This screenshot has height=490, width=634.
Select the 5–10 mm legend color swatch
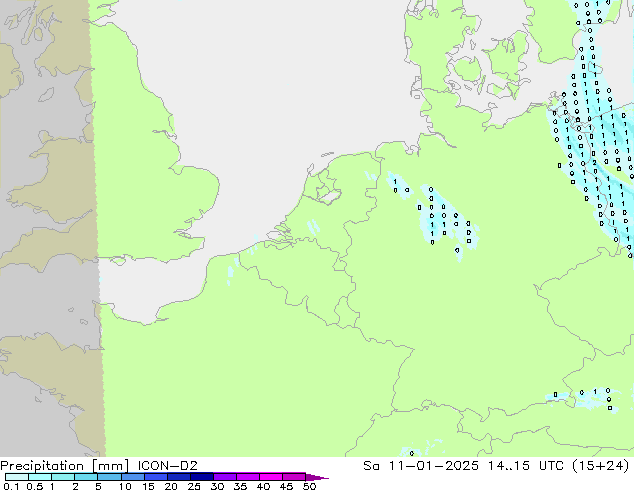click(x=109, y=477)
